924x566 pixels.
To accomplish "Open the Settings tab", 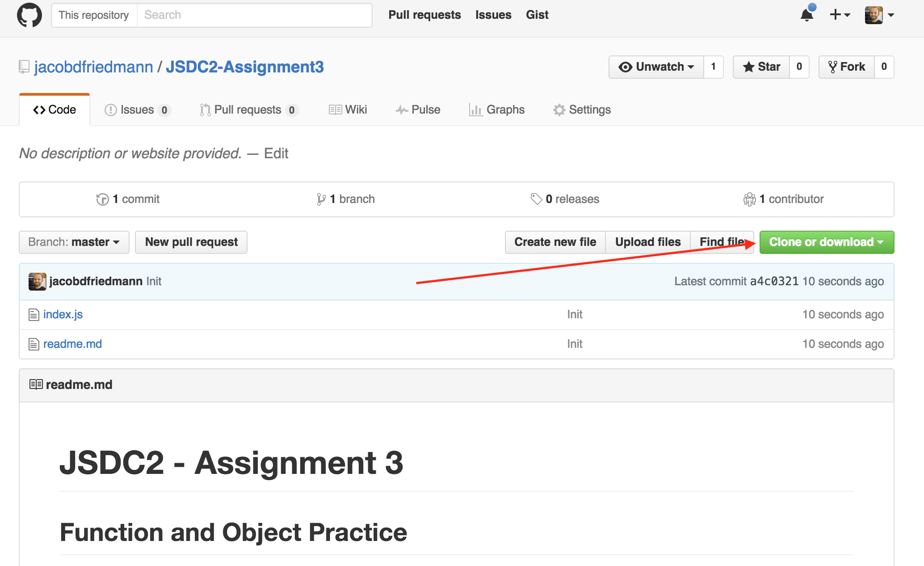I will coord(582,110).
